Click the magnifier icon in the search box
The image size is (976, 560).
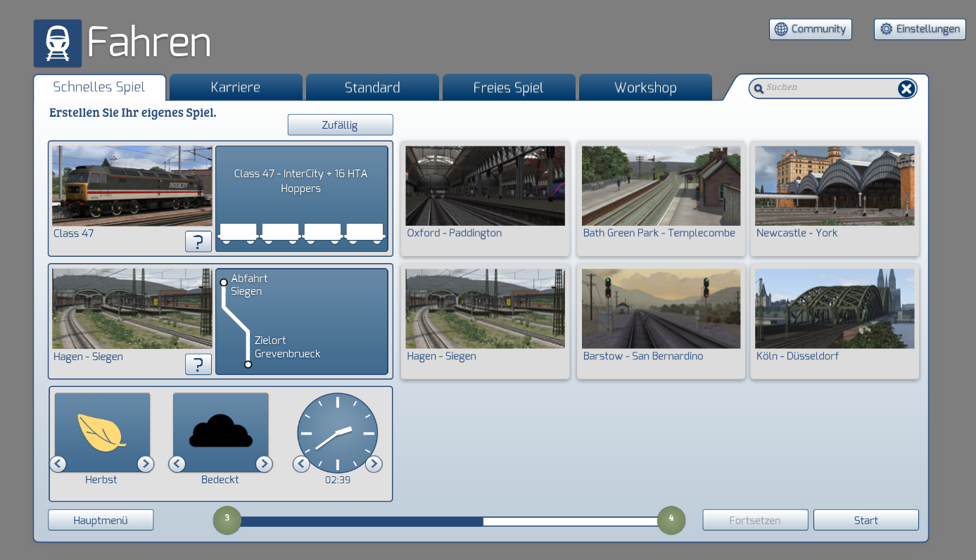[x=759, y=89]
